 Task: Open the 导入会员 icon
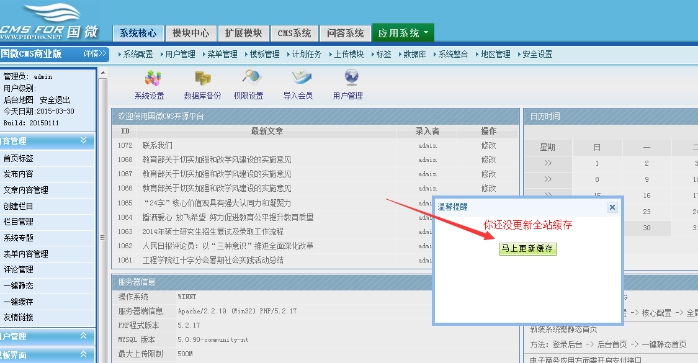pos(301,78)
